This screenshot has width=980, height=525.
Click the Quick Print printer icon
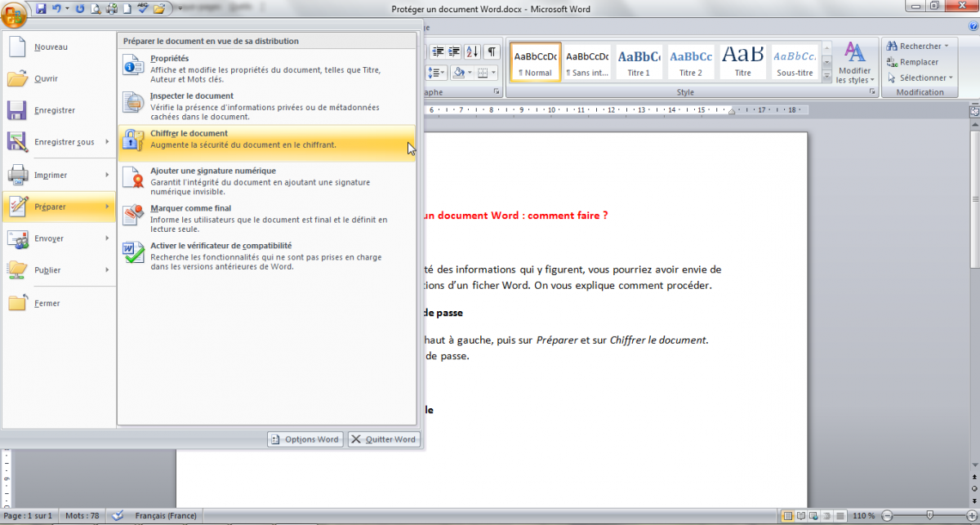click(x=110, y=9)
